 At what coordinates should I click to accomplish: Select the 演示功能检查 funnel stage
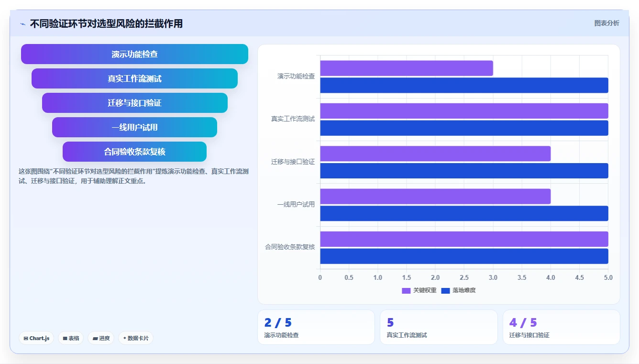point(134,54)
